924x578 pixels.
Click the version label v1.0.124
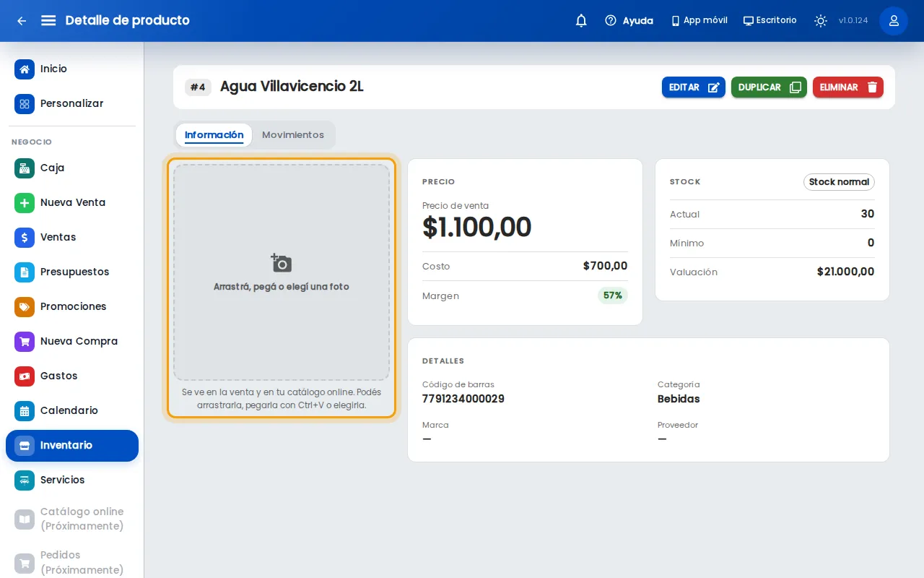(853, 21)
